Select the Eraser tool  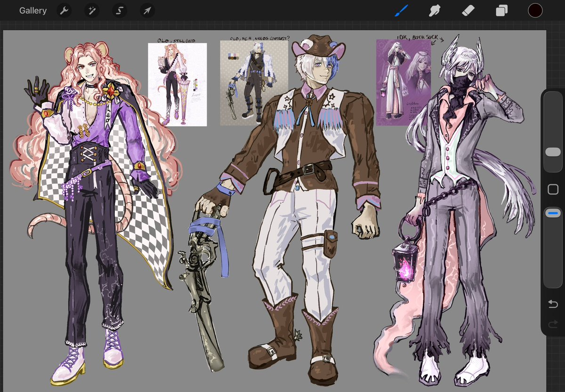tap(468, 10)
